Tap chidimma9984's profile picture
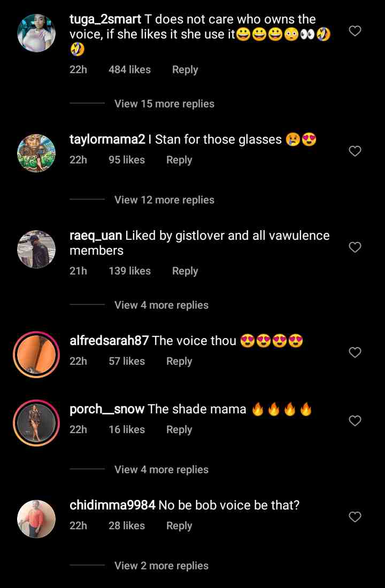The width and height of the screenshot is (385, 588). tap(36, 519)
